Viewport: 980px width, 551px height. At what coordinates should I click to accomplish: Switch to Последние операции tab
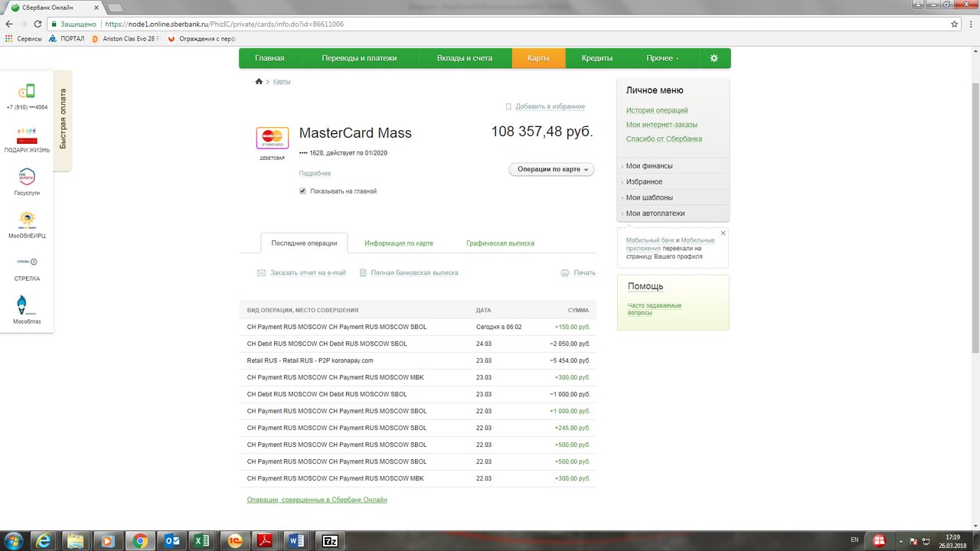coord(304,243)
